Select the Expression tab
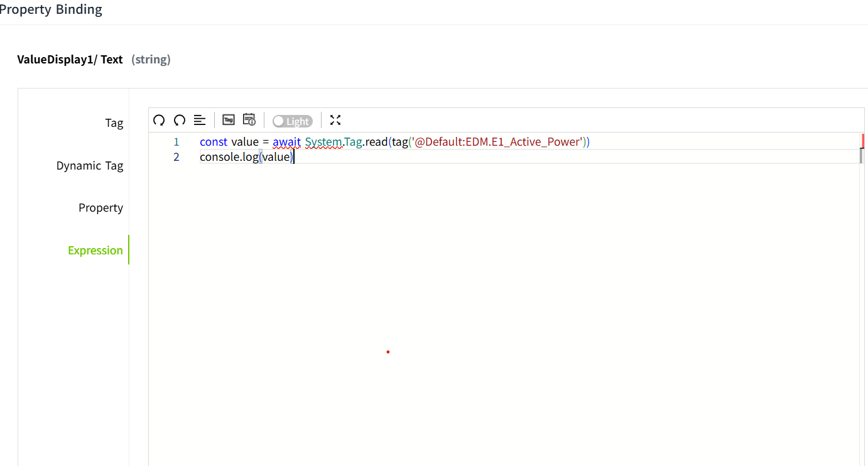The width and height of the screenshot is (868, 466). pyautogui.click(x=95, y=251)
